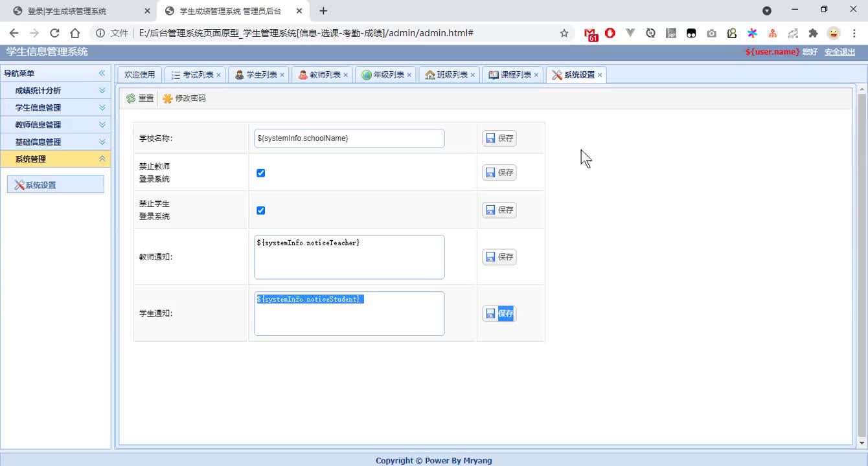Click the 修改密码 icon in toolbar
Viewport: 868px width, 466px height.
click(x=168, y=98)
